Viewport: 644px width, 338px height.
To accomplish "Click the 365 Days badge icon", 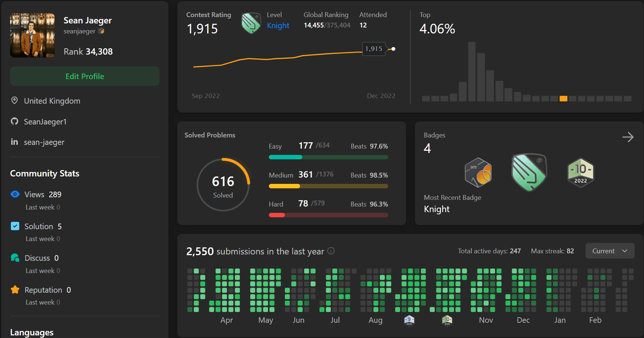I will click(x=477, y=172).
